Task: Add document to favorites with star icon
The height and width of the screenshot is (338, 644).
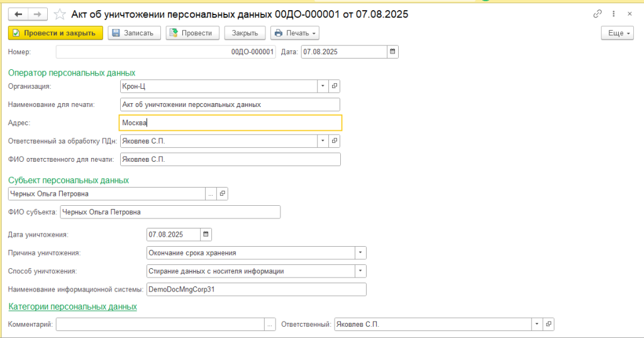Action: click(x=59, y=14)
